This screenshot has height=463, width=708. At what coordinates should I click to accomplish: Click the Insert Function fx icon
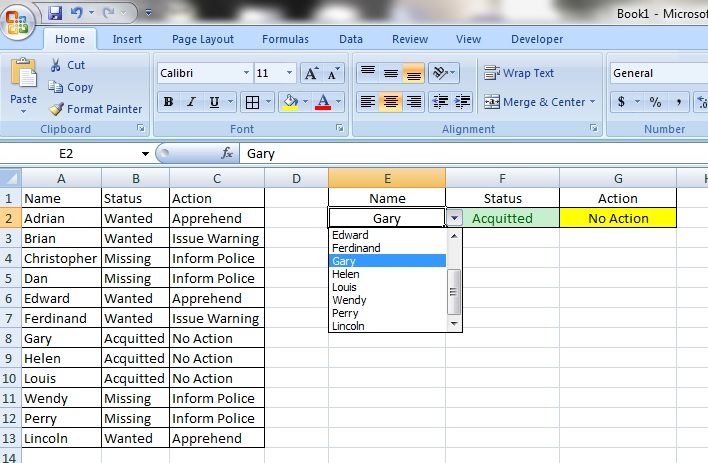(x=227, y=154)
